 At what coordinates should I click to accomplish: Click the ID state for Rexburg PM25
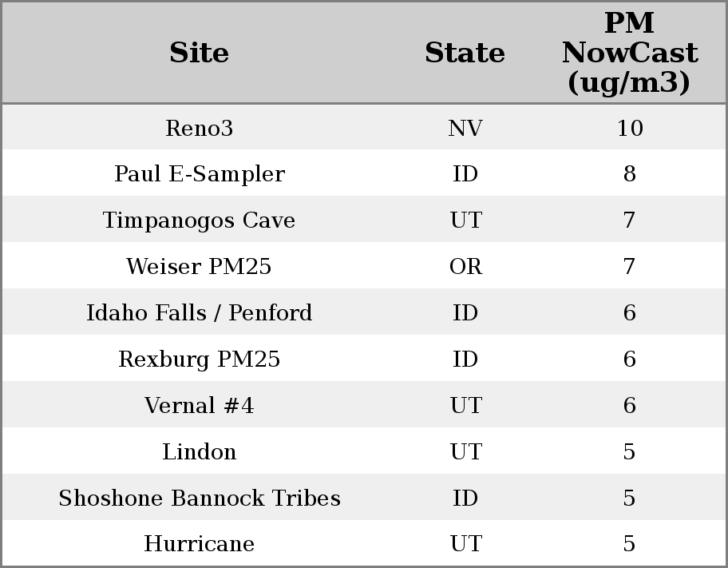[465, 359]
